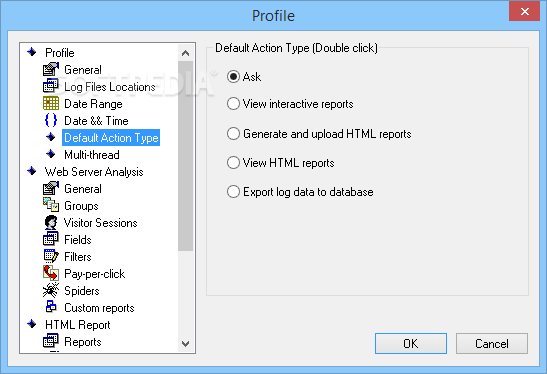547x374 pixels.
Task: Open the Custom reports page
Action: tap(99, 308)
